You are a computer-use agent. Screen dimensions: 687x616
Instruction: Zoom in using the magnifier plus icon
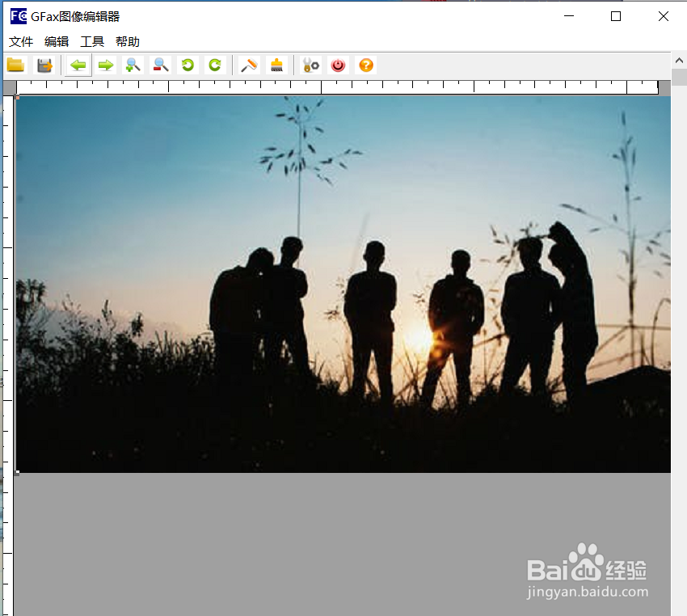pos(133,65)
